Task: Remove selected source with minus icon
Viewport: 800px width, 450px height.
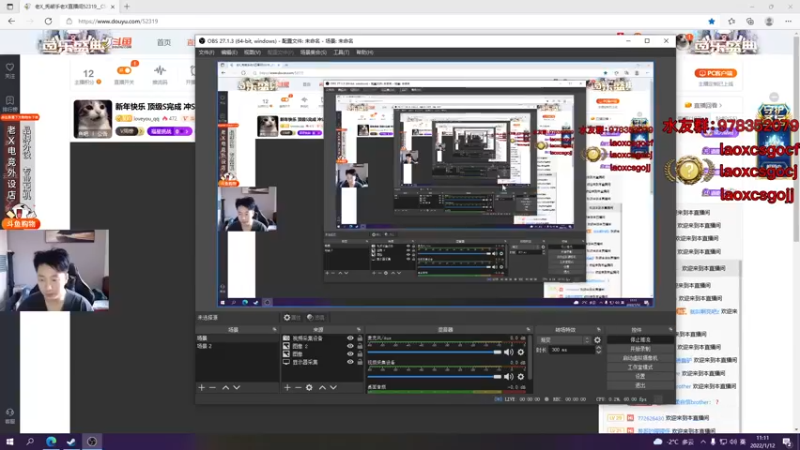Action: pyautogui.click(x=298, y=388)
